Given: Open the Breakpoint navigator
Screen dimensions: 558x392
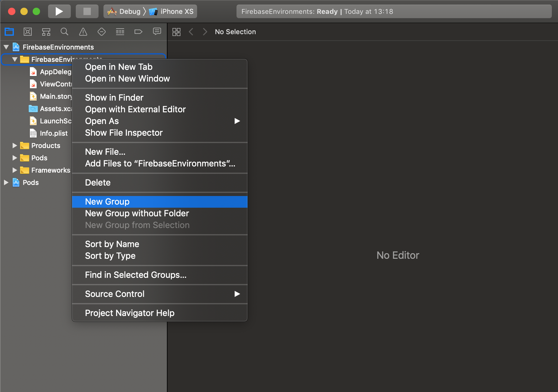Looking at the screenshot, I should pos(139,32).
